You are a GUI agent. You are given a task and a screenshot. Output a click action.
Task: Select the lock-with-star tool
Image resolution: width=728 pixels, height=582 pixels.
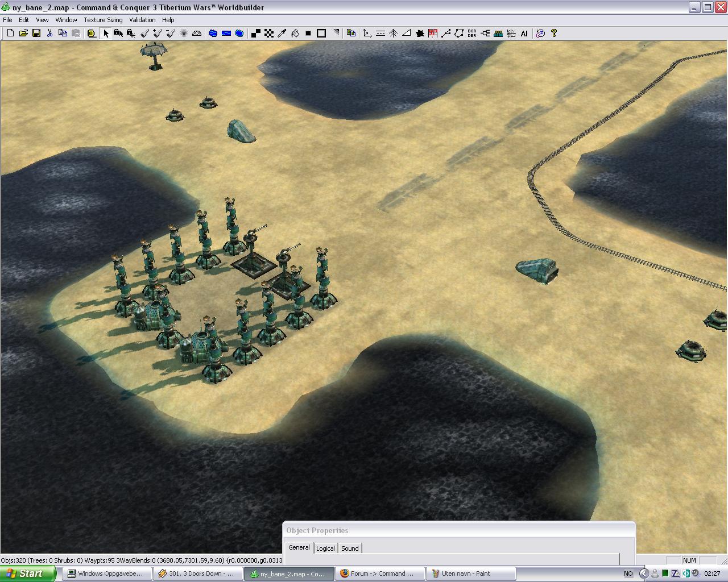pyautogui.click(x=131, y=34)
